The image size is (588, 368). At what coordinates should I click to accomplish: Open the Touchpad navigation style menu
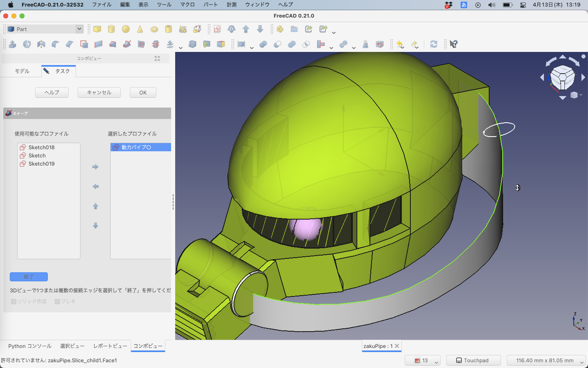click(473, 360)
